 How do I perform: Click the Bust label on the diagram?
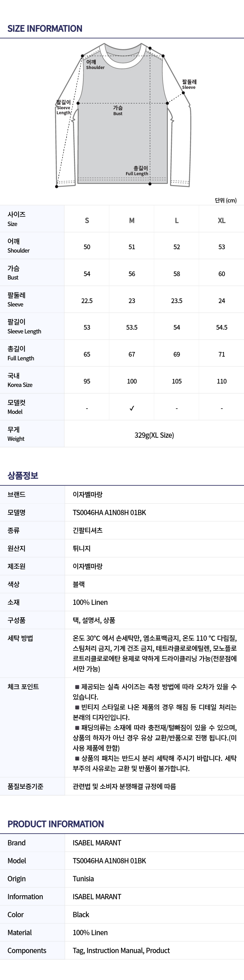(118, 110)
